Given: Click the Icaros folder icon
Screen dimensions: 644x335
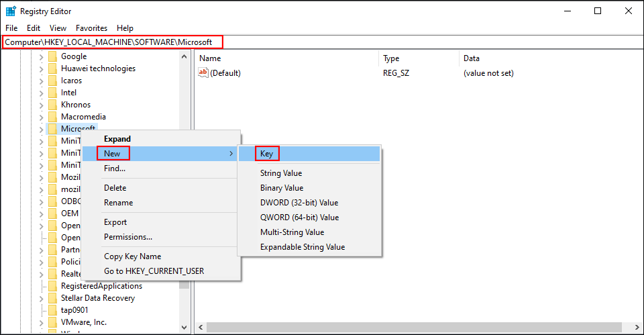Looking at the screenshot, I should (x=52, y=81).
